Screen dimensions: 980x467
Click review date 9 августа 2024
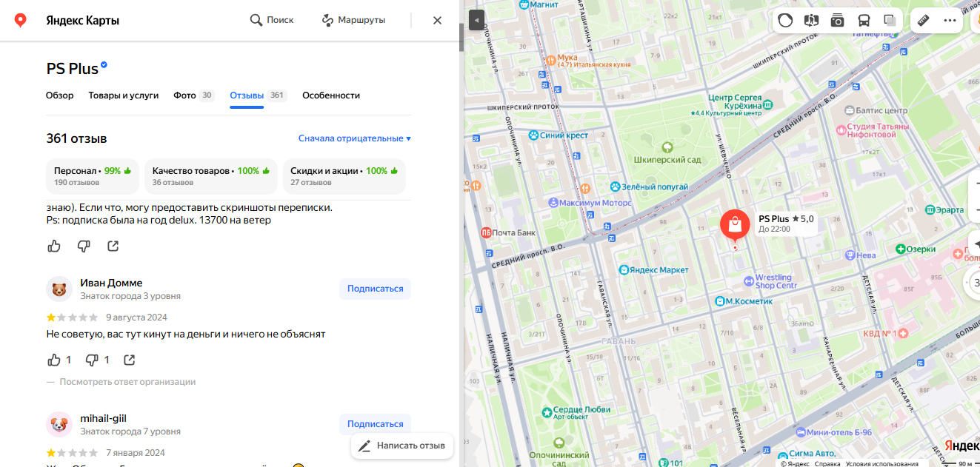click(136, 318)
